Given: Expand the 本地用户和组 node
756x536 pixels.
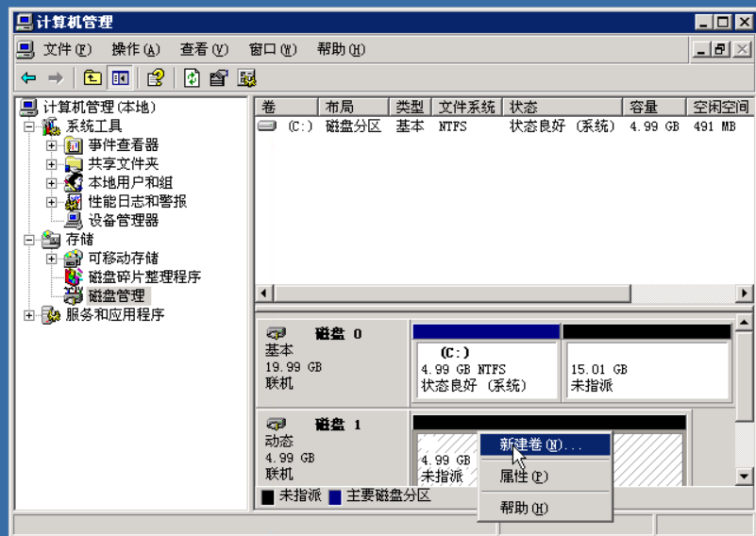Looking at the screenshot, I should (52, 183).
